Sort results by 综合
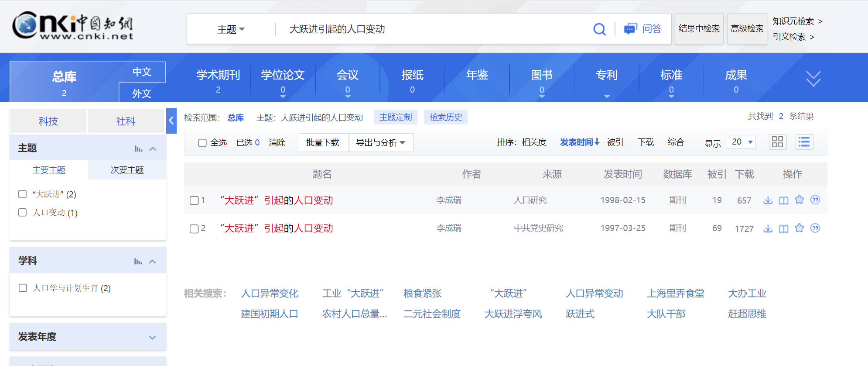868x366 pixels. click(676, 142)
